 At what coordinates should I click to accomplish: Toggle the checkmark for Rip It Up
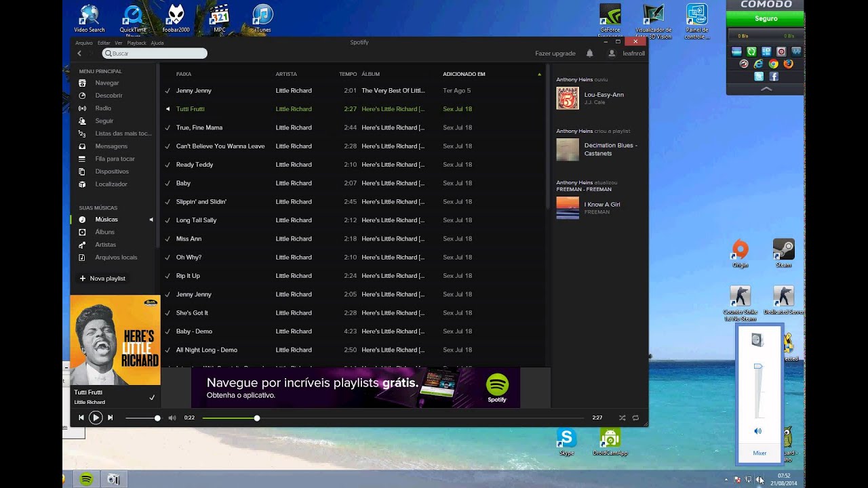tap(167, 276)
